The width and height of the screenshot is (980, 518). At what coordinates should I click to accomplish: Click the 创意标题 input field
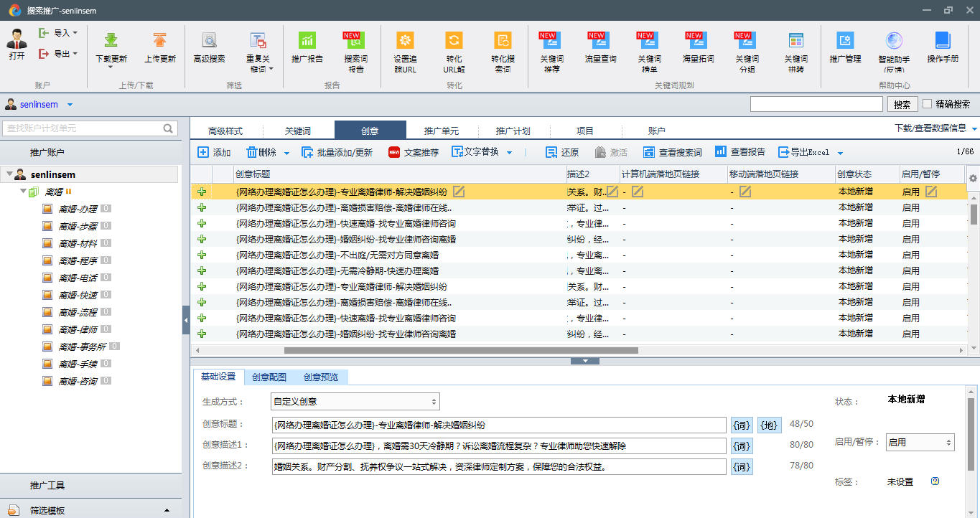pyautogui.click(x=499, y=425)
